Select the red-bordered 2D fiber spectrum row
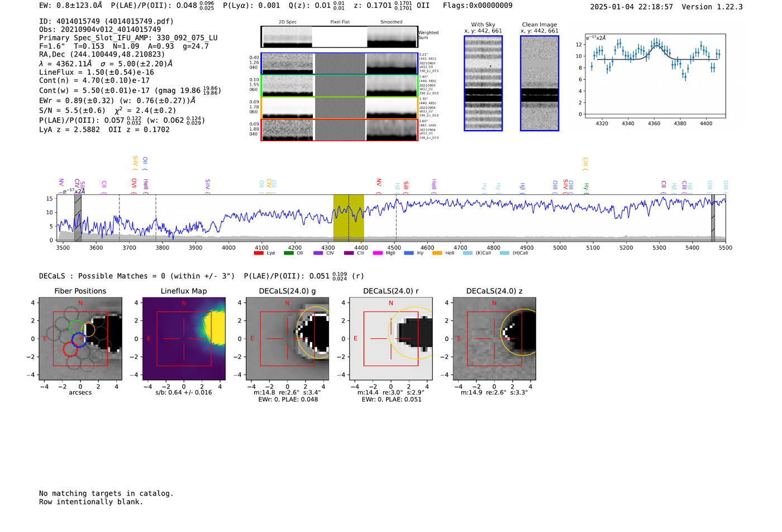The width and height of the screenshot is (782, 532). [x=339, y=130]
